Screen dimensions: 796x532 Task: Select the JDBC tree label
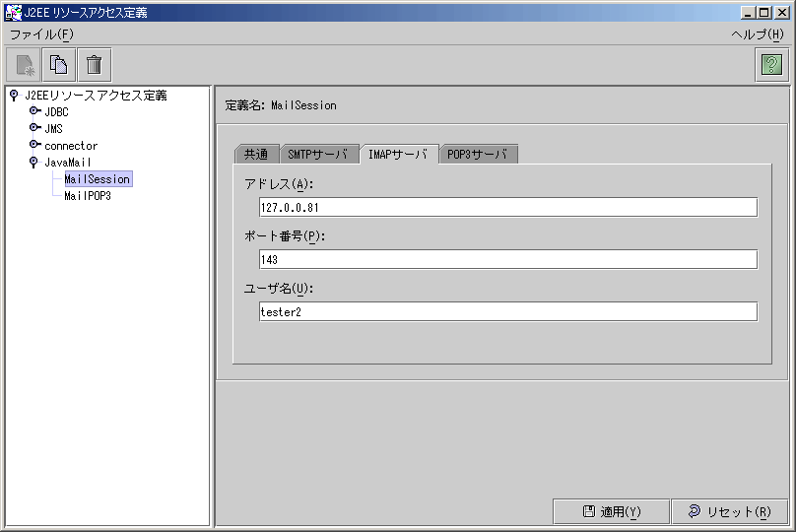[x=56, y=111]
